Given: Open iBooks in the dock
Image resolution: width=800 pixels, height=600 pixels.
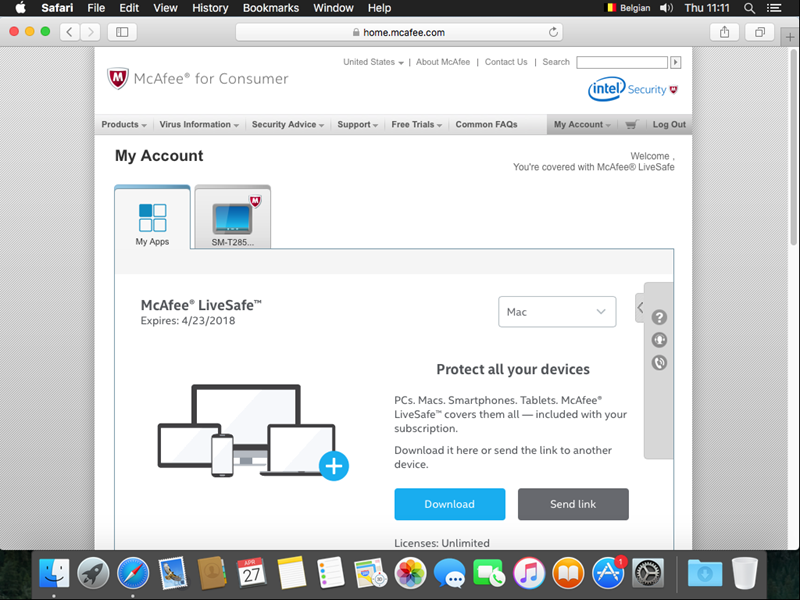Looking at the screenshot, I should 568,573.
